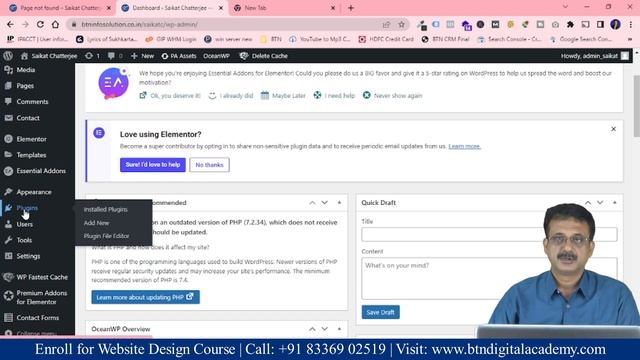Screen dimensions: 640x360
Task: Collapse OceanWP Overview panel
Action: 339,329
